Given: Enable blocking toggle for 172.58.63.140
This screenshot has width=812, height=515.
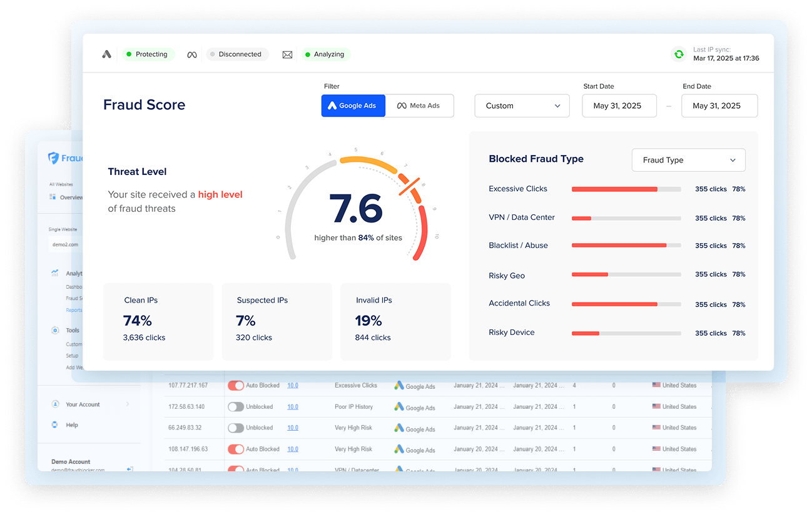Looking at the screenshot, I should click(x=236, y=407).
